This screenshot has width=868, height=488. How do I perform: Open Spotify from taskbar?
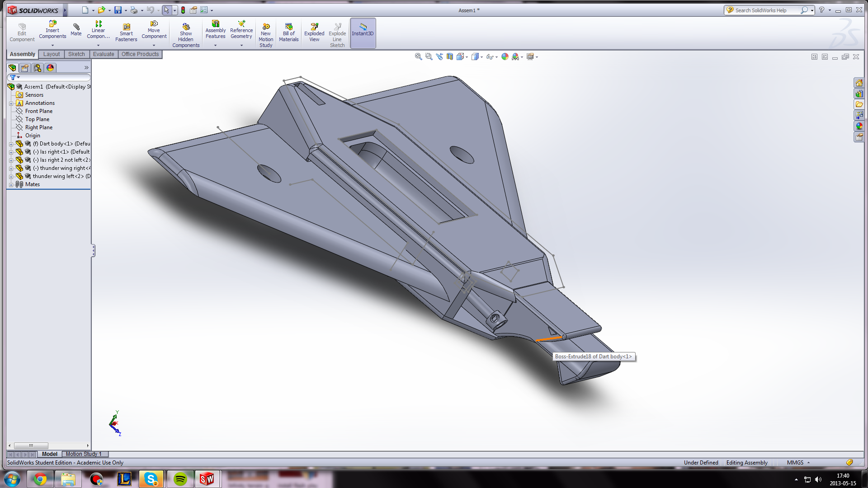pos(180,479)
